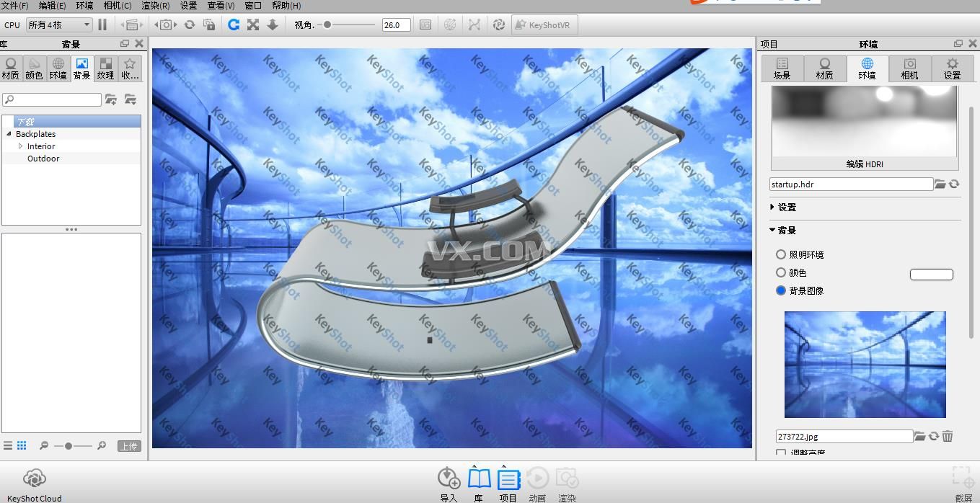This screenshot has height=503, width=980.
Task: Click the blue circular refresh icon
Action: (234, 25)
